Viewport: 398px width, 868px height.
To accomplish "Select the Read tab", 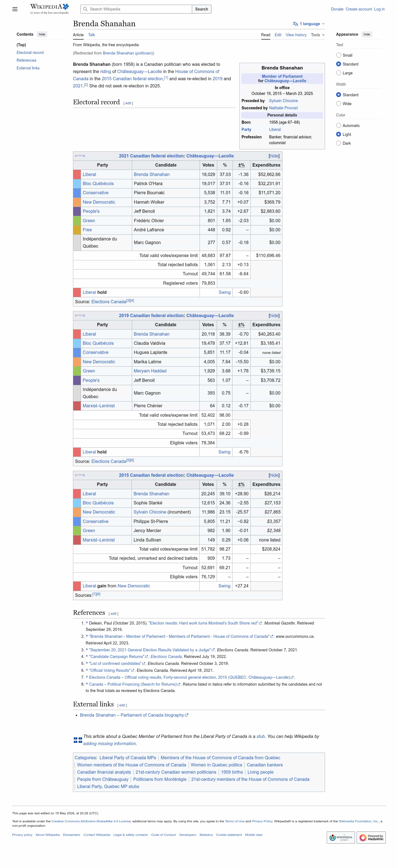I will point(265,35).
